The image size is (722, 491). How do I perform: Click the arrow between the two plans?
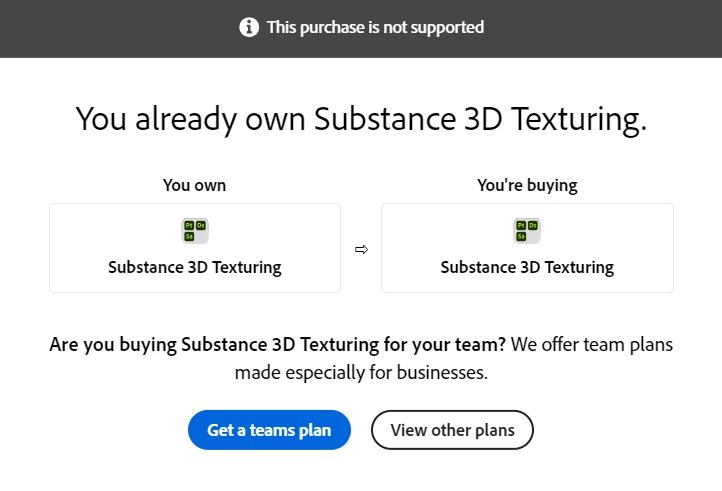tap(361, 250)
